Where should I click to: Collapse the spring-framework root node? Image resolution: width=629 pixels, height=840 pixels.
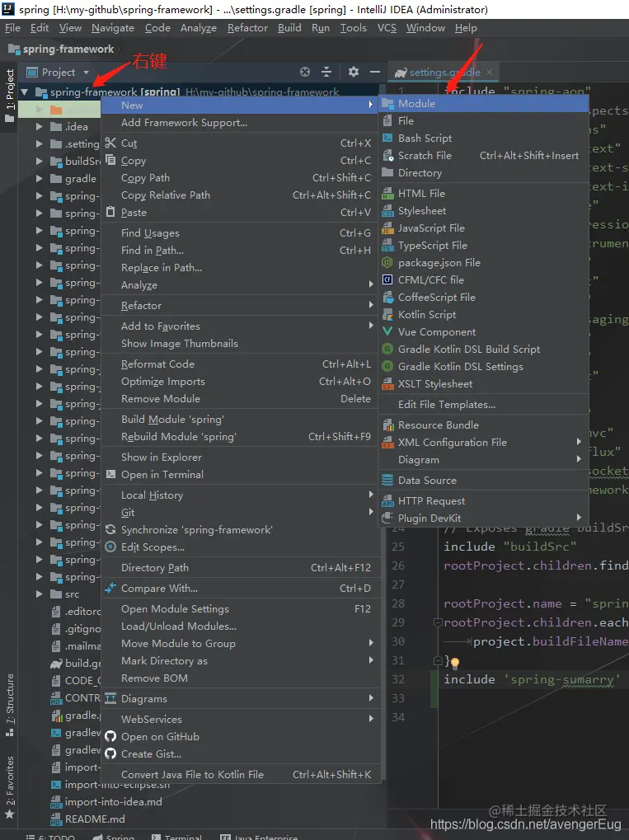[24, 92]
